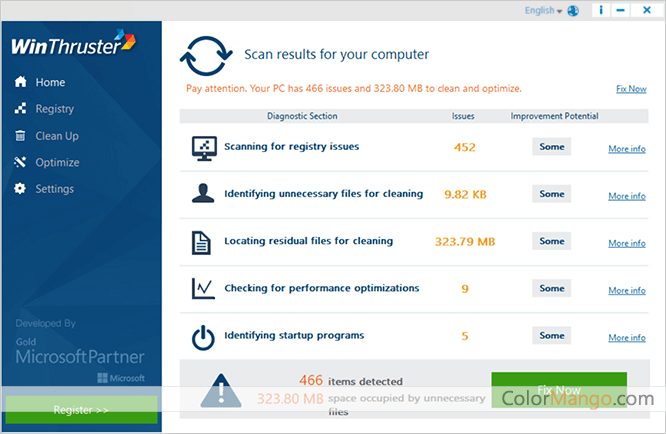666x434 pixels.
Task: Open the Registry section
Action: click(54, 109)
